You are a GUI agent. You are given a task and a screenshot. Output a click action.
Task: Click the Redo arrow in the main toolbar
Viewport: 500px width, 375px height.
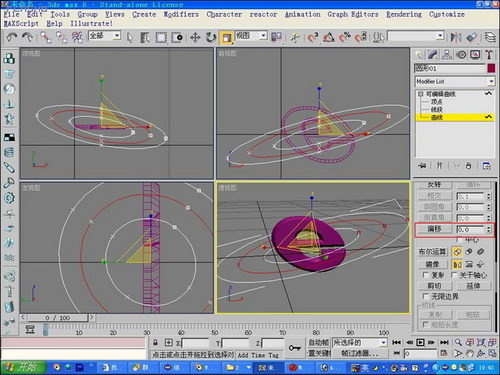pos(27,37)
